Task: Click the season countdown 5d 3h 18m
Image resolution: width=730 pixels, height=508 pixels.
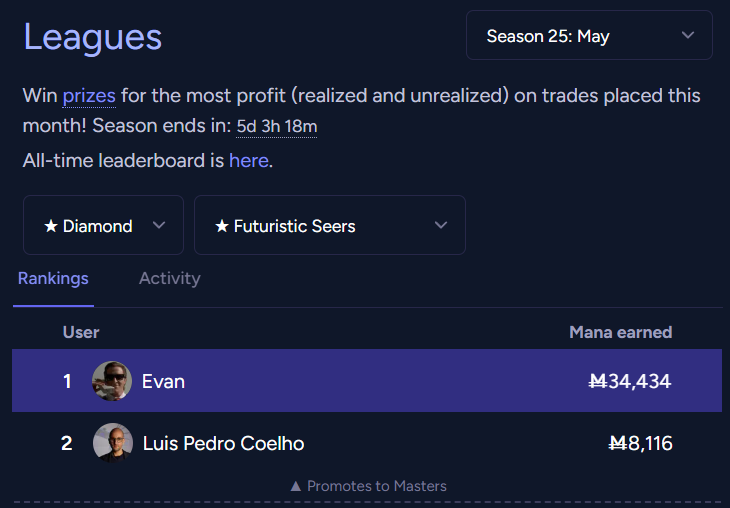Action: point(277,126)
